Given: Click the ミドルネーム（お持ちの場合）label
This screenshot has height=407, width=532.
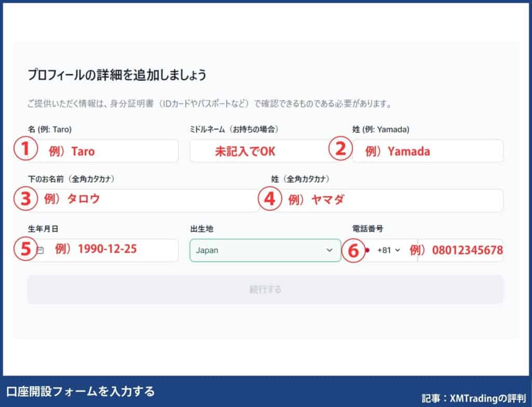Looking at the screenshot, I should [x=234, y=129].
